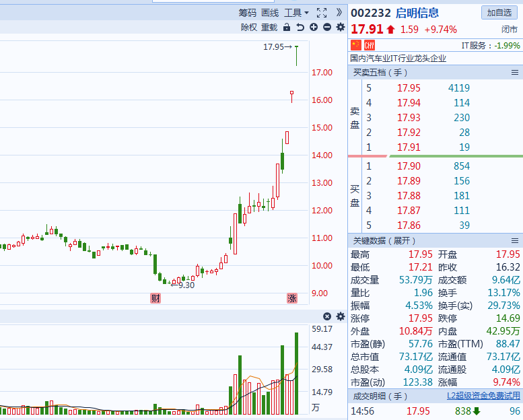
Task: Open L2超级资金免费试用 link
Action: (x=483, y=396)
